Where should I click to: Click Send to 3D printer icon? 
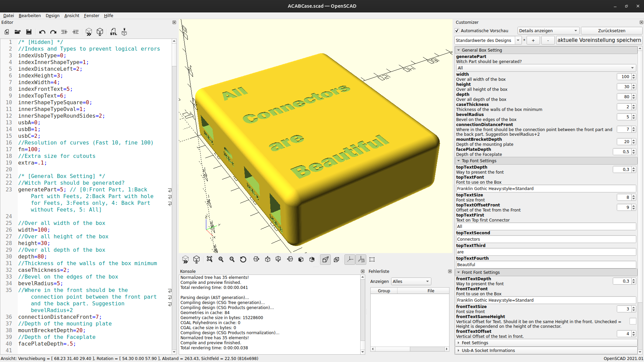(124, 32)
